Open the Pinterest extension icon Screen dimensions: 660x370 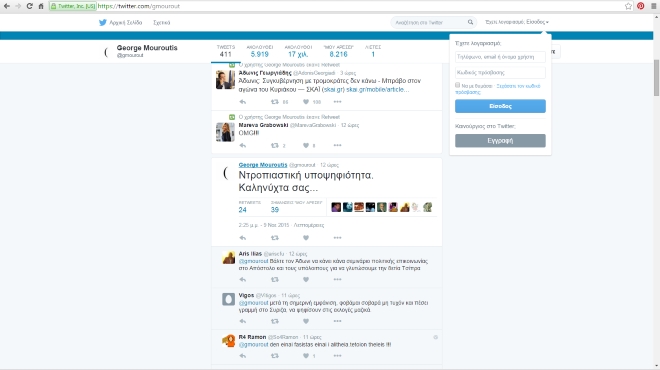coord(641,6)
